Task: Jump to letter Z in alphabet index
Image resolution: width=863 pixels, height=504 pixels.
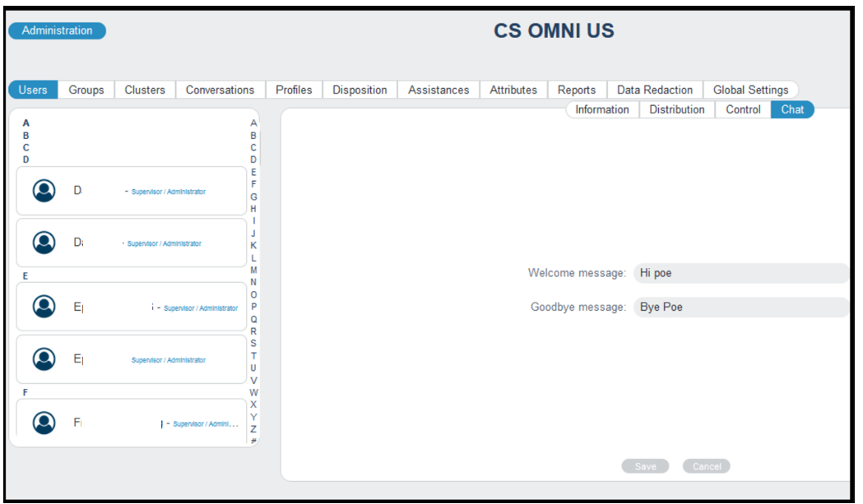Action: pyautogui.click(x=253, y=429)
